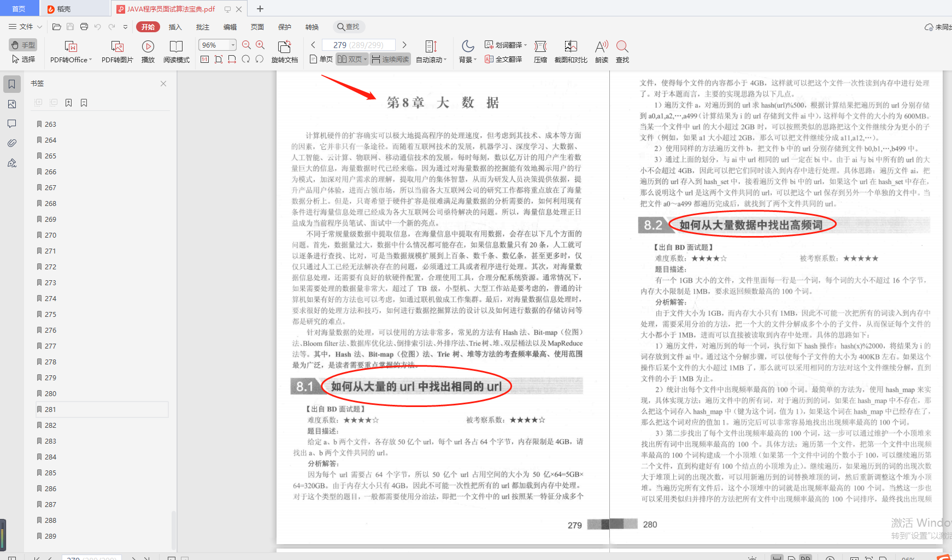Set the view to actual size 1:1

click(x=204, y=59)
